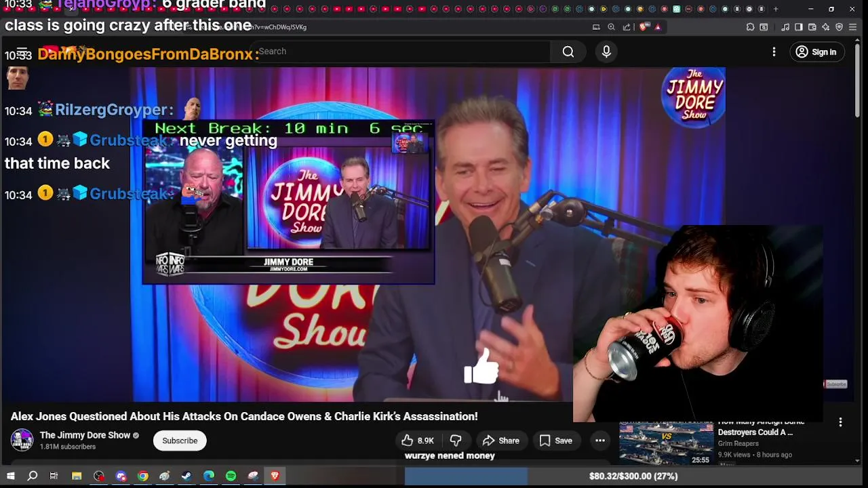This screenshot has width=868, height=488.
Task: Click the Sign in button
Action: (816, 52)
